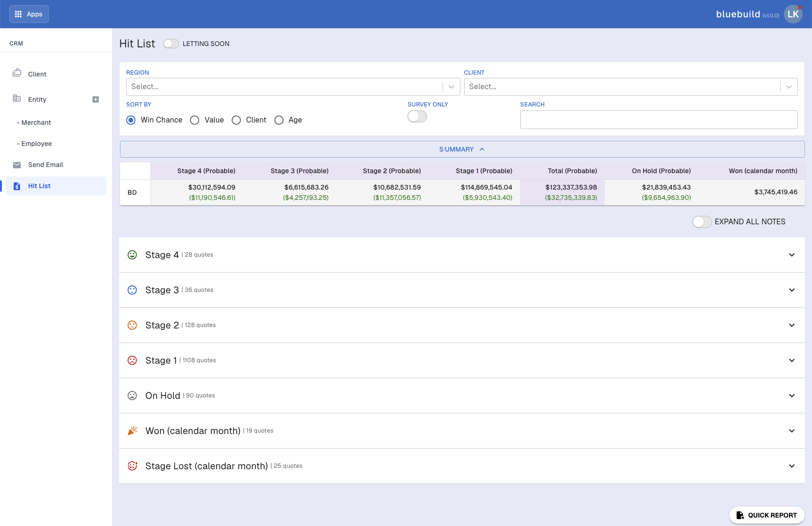Click Stage 2 value $10,682,531.59
The height and width of the screenshot is (526, 812).
pyautogui.click(x=397, y=187)
